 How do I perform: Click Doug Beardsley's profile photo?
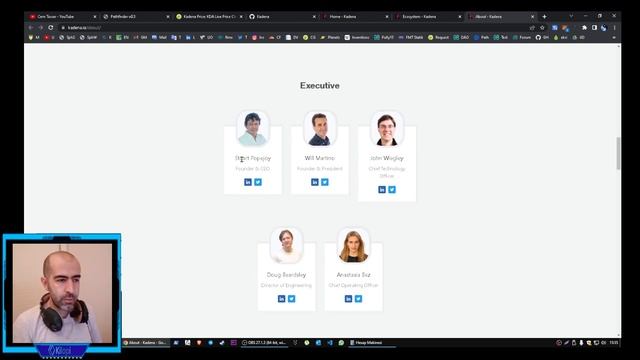(286, 245)
